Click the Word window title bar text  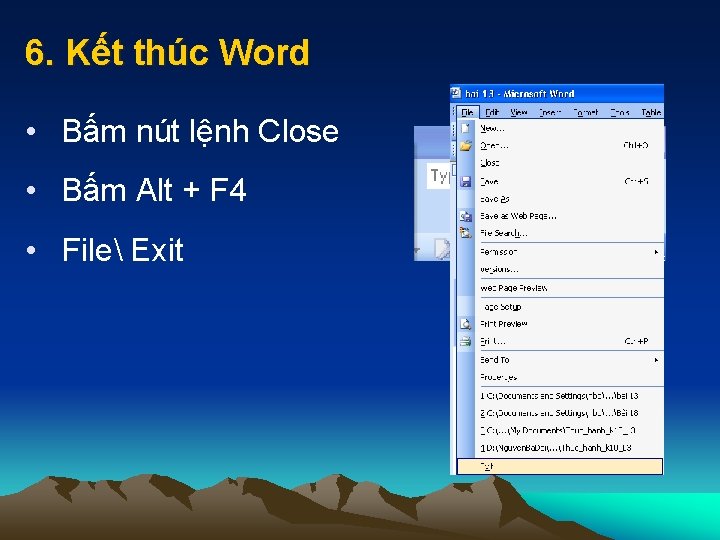tap(519, 94)
